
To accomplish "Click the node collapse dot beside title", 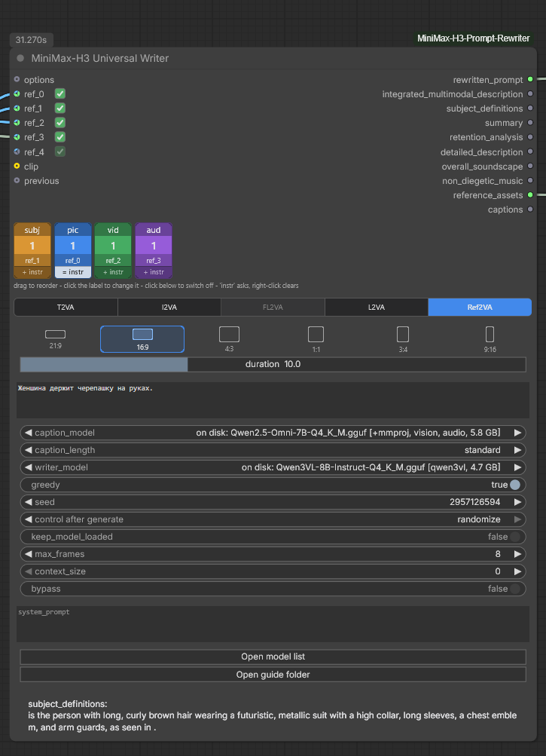I will (20, 58).
